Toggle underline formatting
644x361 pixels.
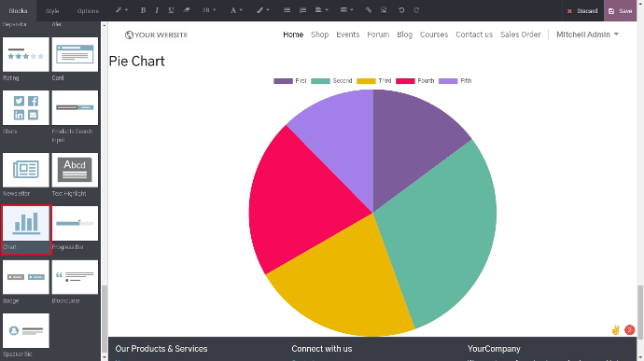[172, 10]
